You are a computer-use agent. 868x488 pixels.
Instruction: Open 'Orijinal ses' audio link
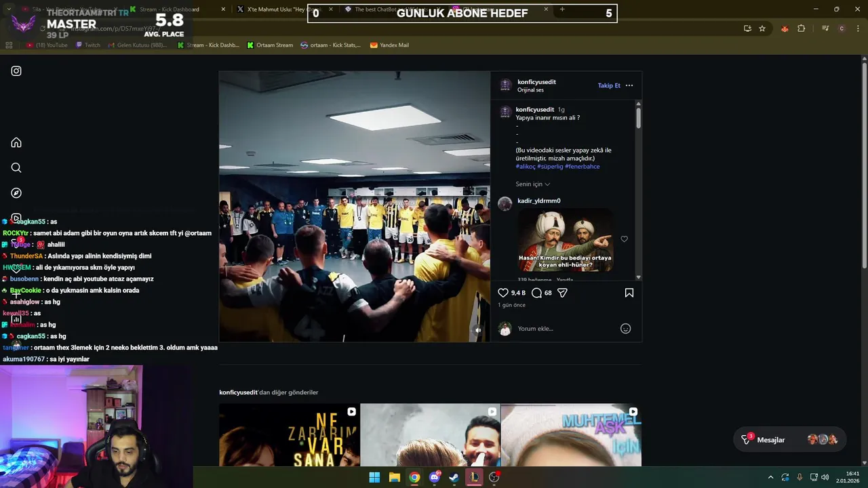tap(530, 90)
